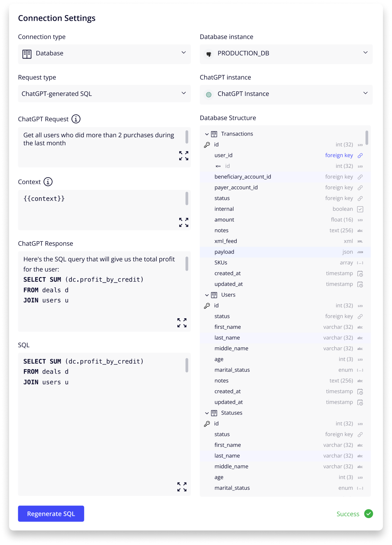Viewport: 392px width, 545px height.
Task: Click the timestamp icon for Transactions created_at
Action: point(360,274)
